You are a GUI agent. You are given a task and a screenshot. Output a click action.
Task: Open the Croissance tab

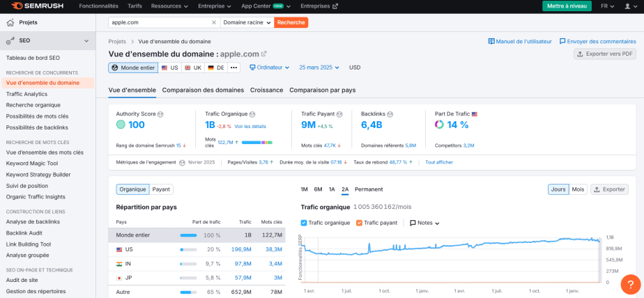pyautogui.click(x=266, y=90)
